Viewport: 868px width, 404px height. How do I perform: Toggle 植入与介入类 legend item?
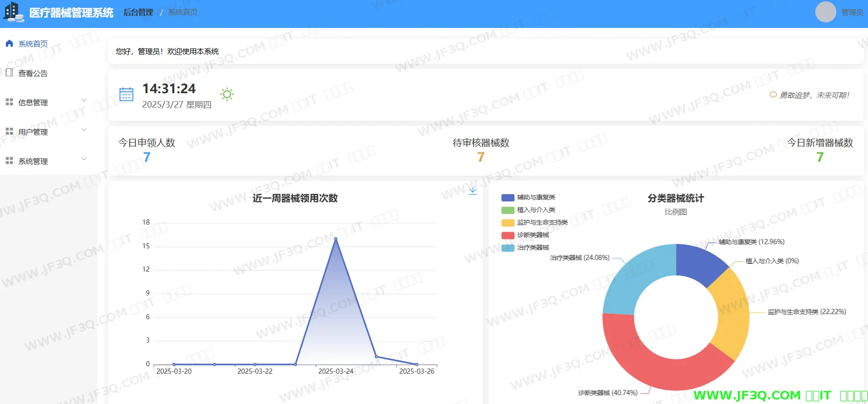pyautogui.click(x=528, y=210)
